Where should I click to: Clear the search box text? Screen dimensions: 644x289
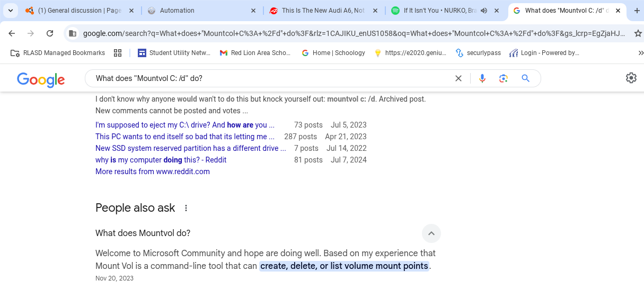tap(458, 78)
